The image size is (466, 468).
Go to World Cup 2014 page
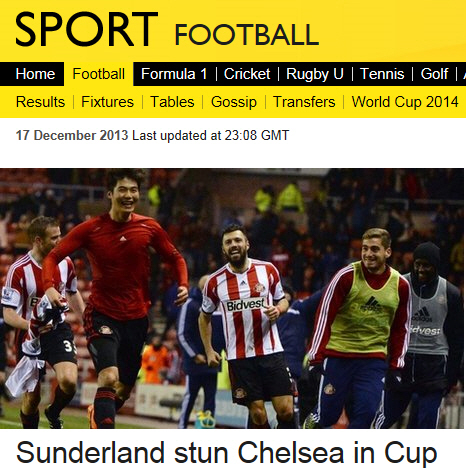405,102
